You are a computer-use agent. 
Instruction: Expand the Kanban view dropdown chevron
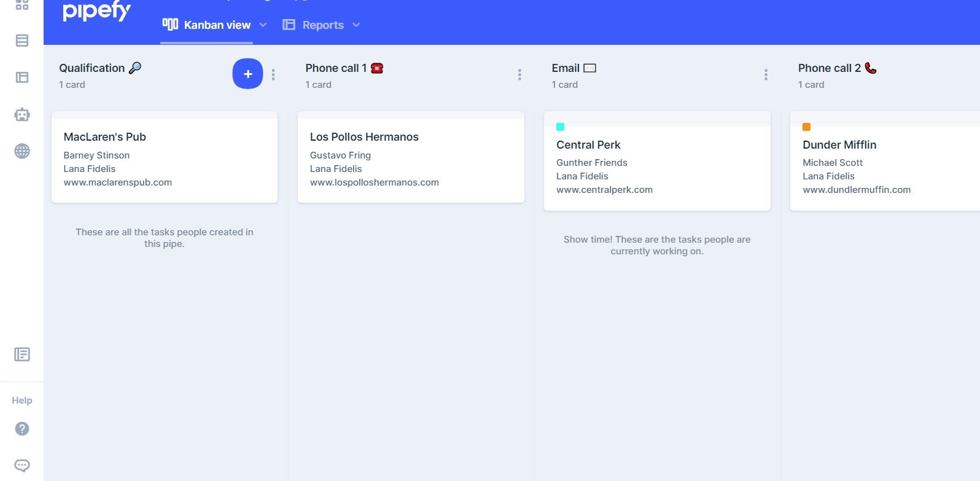click(263, 25)
